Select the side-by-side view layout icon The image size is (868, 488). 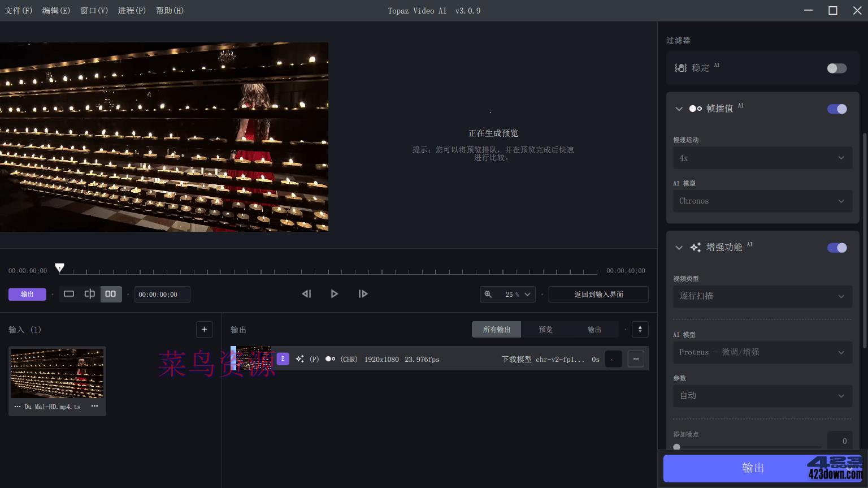pyautogui.click(x=111, y=294)
